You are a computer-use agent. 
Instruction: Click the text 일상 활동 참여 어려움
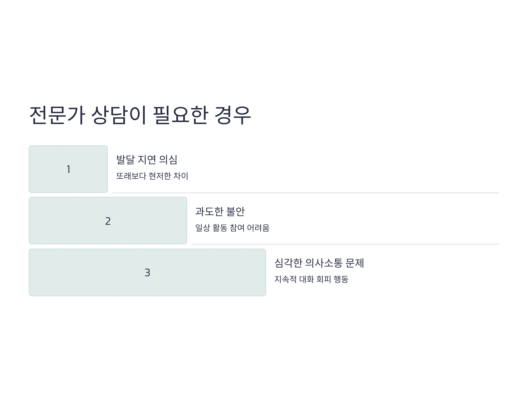232,227
